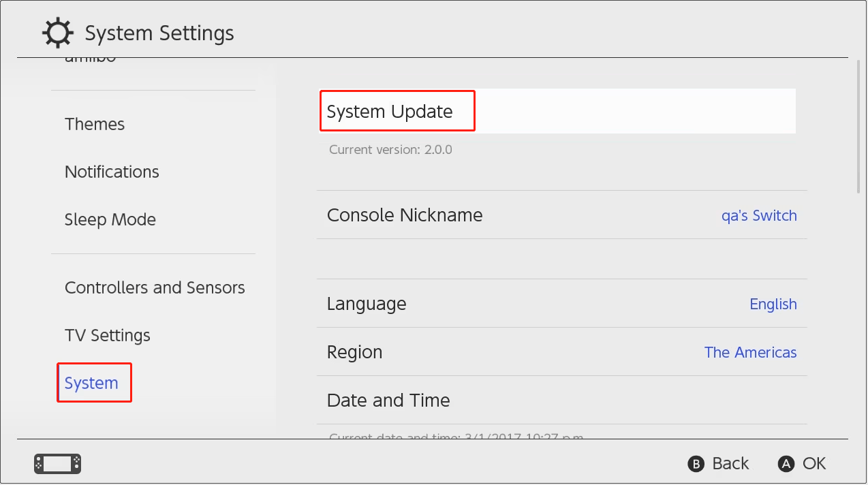Click the System Settings gear icon
The height and width of the screenshot is (485, 868).
58,31
